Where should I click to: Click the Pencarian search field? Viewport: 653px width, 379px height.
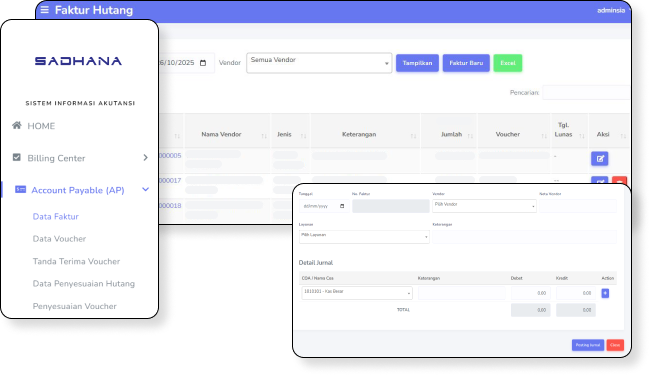(586, 92)
